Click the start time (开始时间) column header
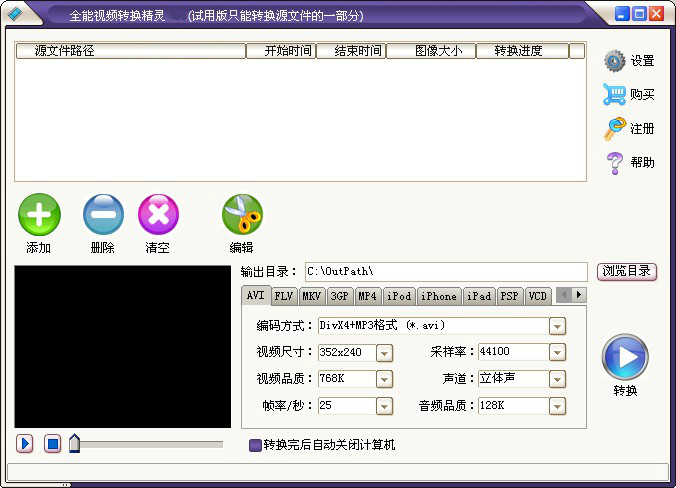The height and width of the screenshot is (488, 676). pos(281,51)
